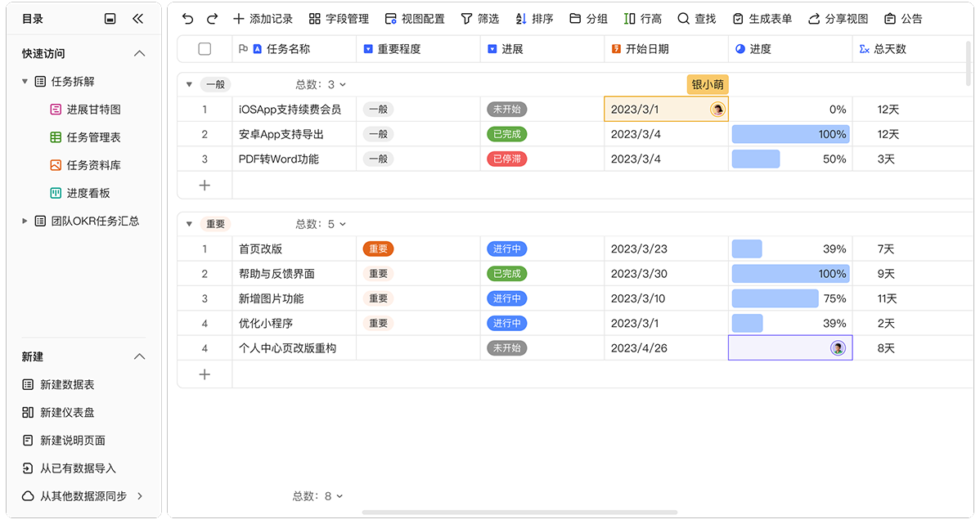Open 分享视图 share view
The width and height of the screenshot is (980, 524).
coord(838,19)
